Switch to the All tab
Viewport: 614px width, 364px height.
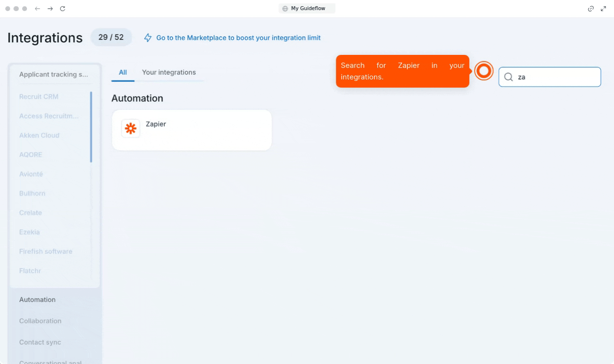(123, 72)
